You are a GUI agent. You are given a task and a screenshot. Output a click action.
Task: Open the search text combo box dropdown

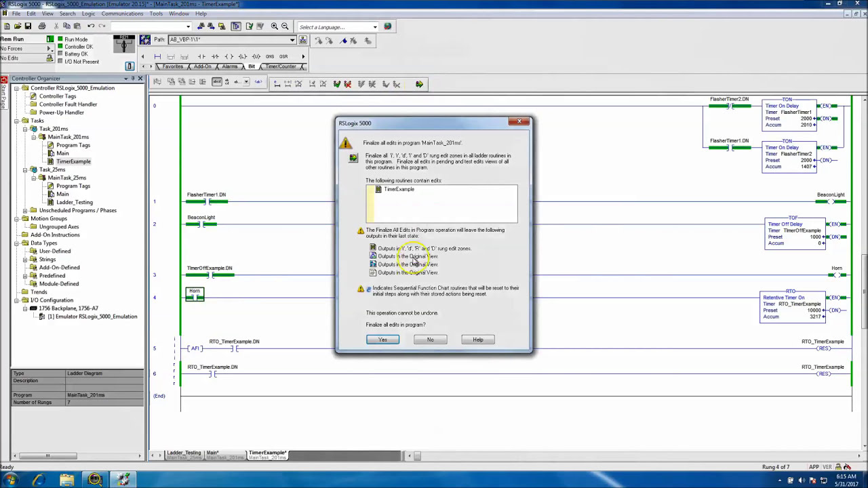[x=188, y=26]
